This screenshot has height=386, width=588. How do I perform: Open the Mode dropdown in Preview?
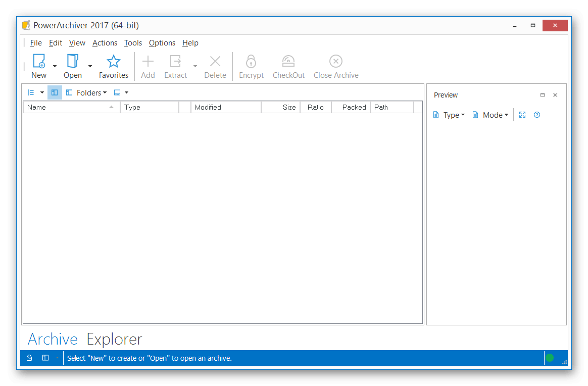pos(490,115)
